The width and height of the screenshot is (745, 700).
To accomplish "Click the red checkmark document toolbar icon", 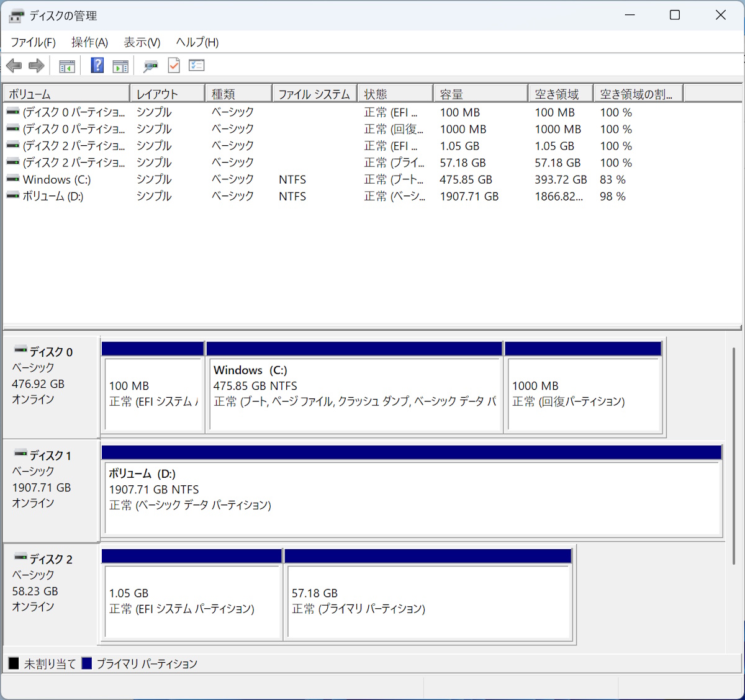I will 174,65.
